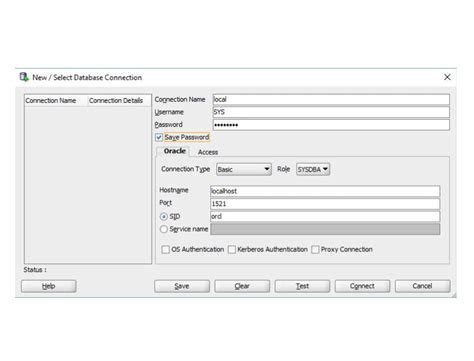Switch to the Oracle tab

174,151
